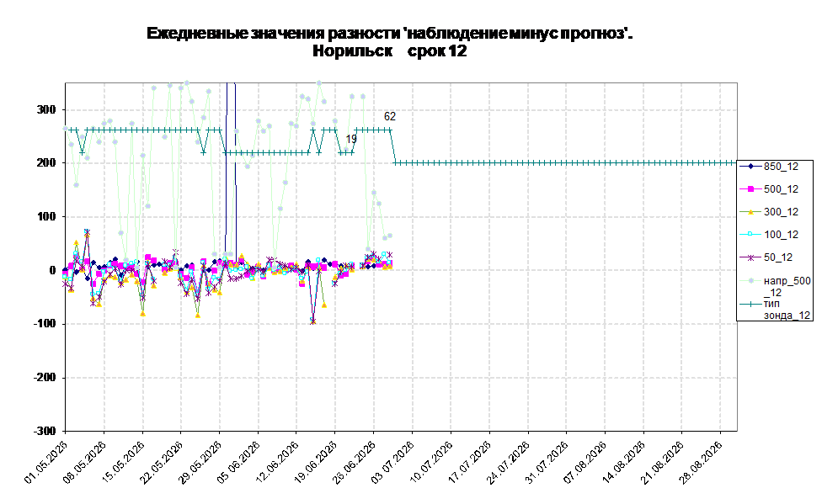Click the 10.07.2026 date axis label
The height and width of the screenshot is (504, 822).
click(x=431, y=462)
